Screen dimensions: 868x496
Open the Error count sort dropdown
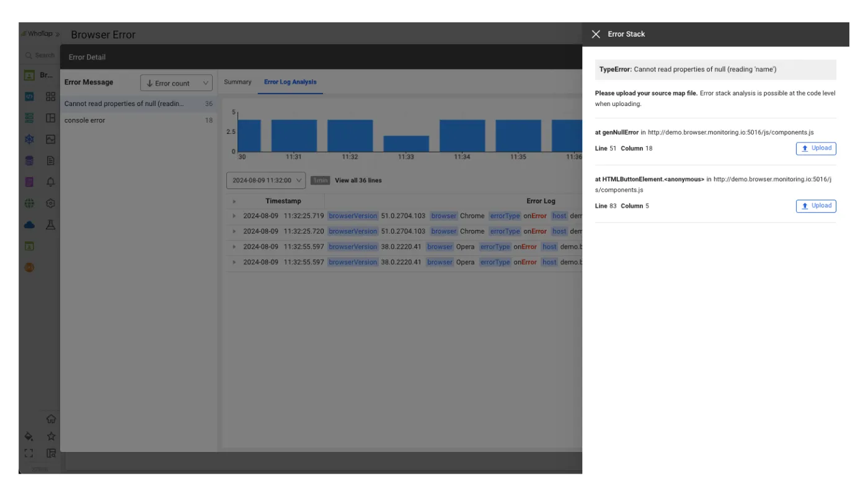176,83
